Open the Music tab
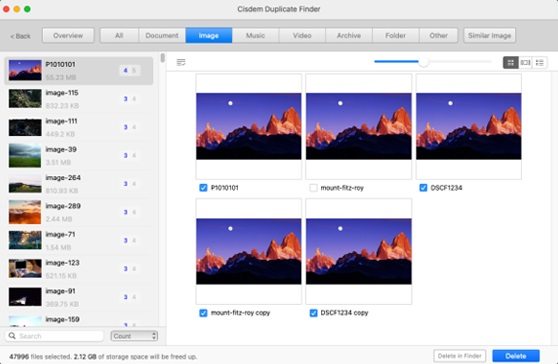558x364 pixels. coord(256,36)
